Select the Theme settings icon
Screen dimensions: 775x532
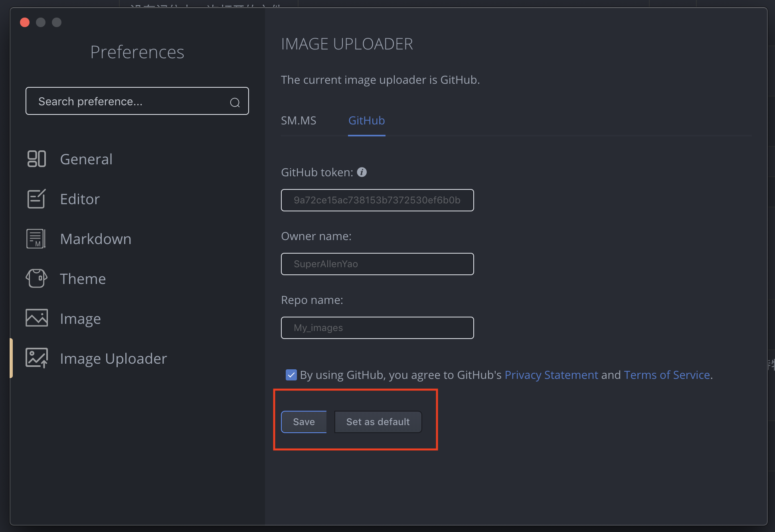36,278
